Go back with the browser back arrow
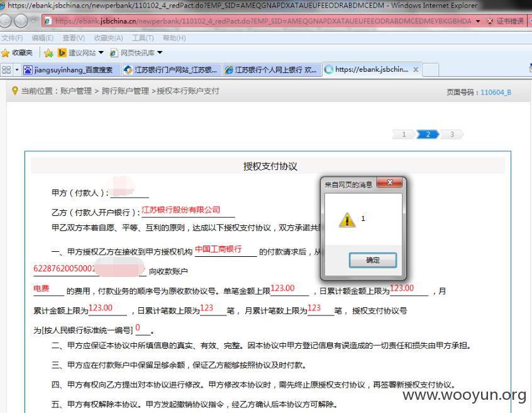This screenshot has width=532, height=413. click(6, 21)
